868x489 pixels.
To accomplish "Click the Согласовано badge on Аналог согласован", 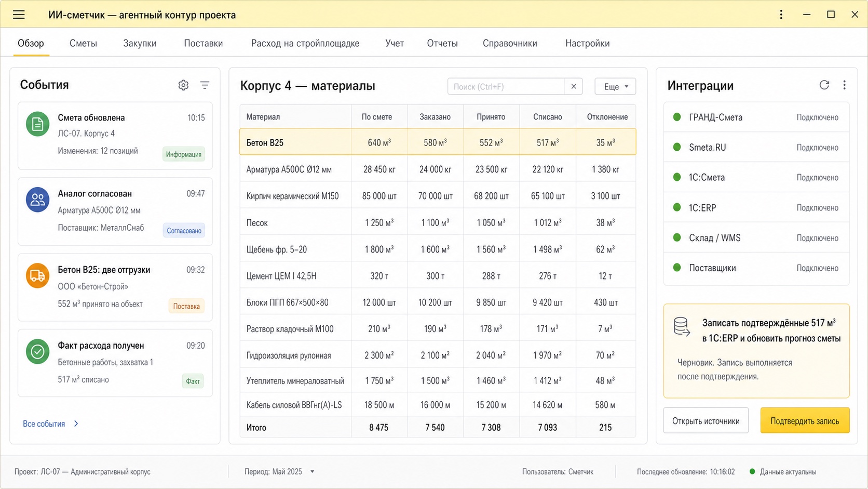I will [x=184, y=230].
